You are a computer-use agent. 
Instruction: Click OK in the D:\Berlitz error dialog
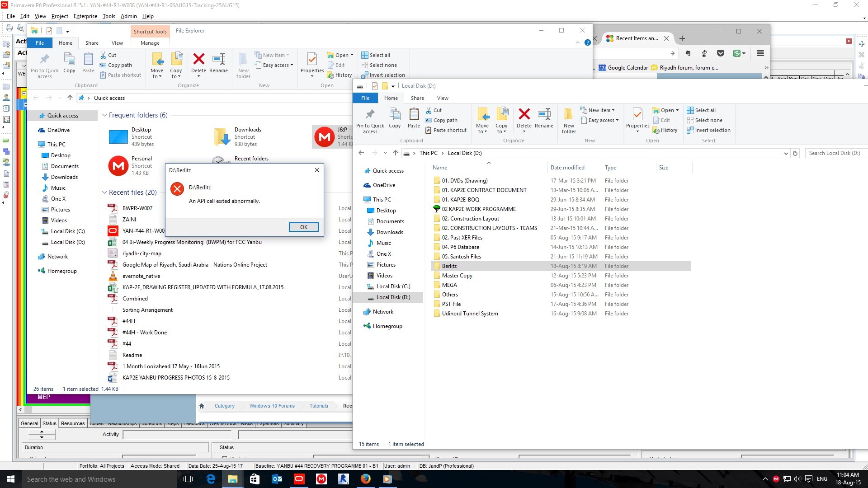[x=304, y=227]
